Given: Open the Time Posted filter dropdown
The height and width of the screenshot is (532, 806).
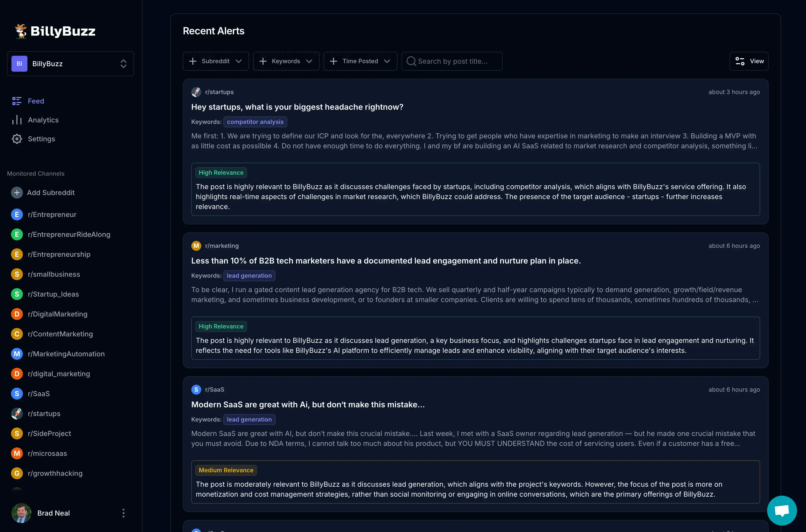Looking at the screenshot, I should (360, 61).
